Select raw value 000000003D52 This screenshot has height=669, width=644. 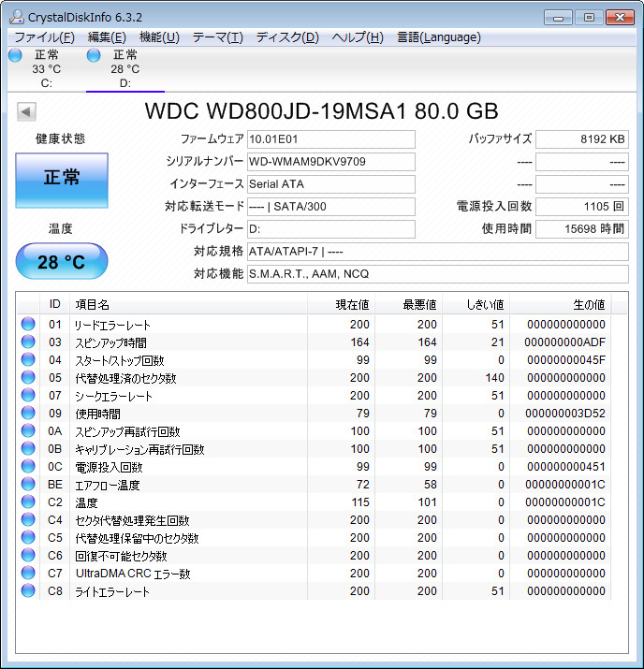[565, 414]
